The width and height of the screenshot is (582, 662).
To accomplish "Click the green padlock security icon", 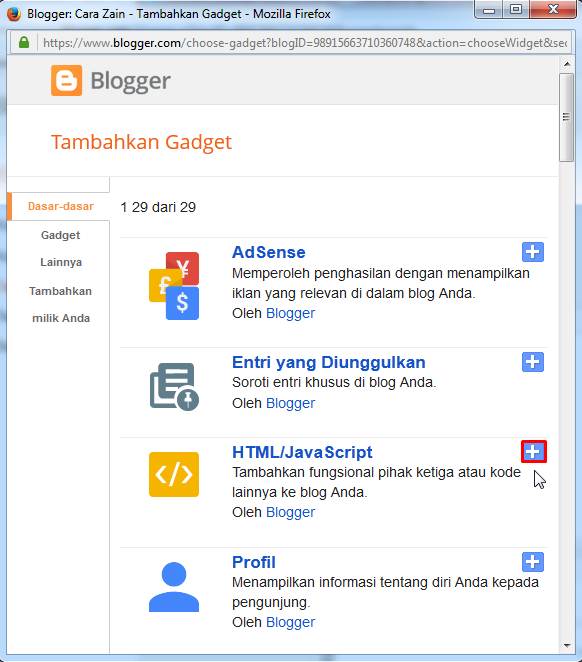I will tap(24, 42).
